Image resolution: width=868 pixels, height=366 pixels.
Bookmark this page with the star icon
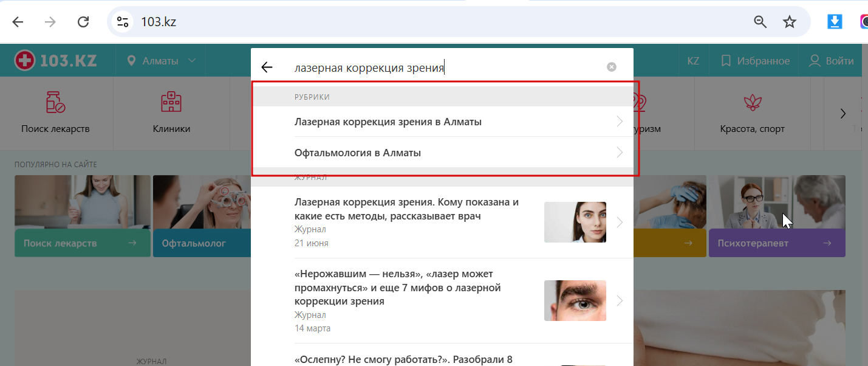[789, 22]
